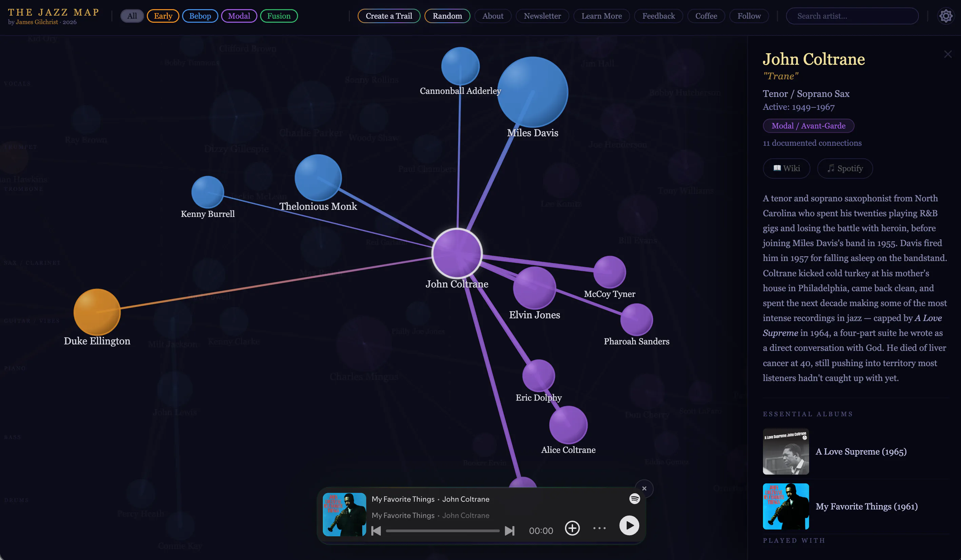Open the Feedback menu item
961x560 pixels.
point(659,16)
